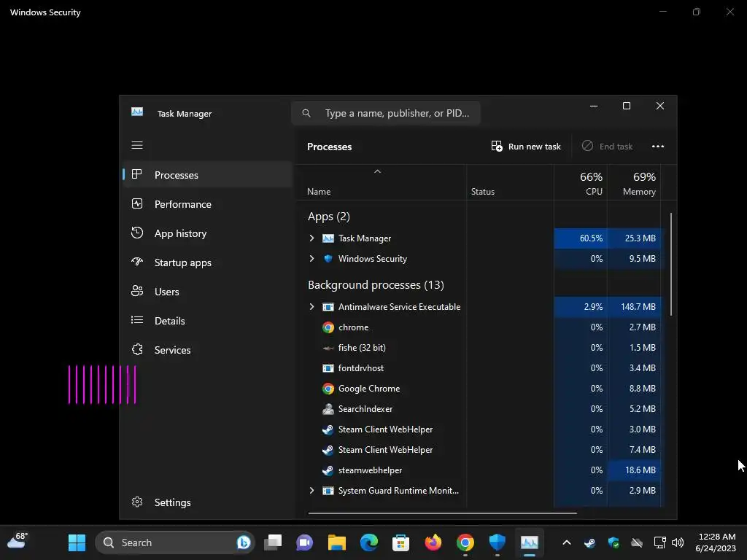Open the network icon in system tray
Screen dimensions: 747x560
click(659, 542)
